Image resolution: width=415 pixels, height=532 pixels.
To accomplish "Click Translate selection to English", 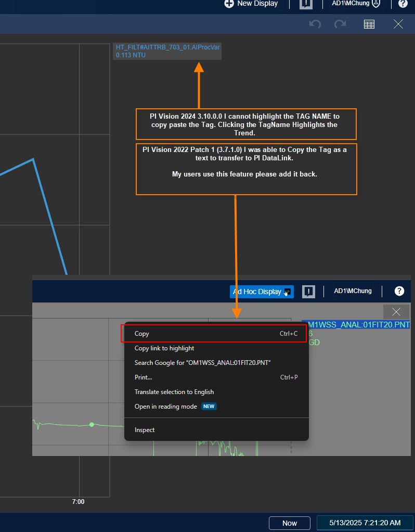I will point(174,392).
